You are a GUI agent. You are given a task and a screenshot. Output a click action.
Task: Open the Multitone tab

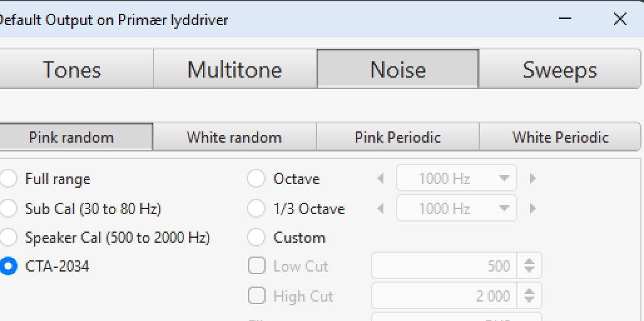point(235,69)
